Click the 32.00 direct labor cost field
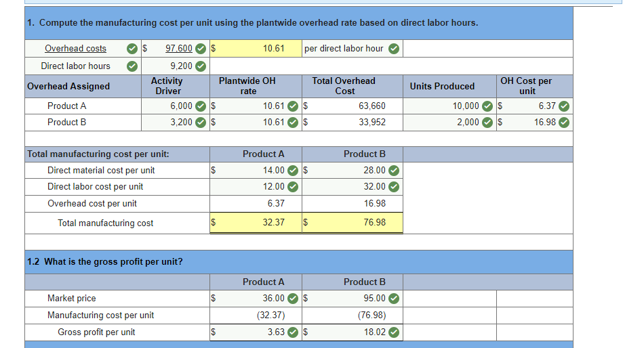Screen dimensions: 644x348 [x=353, y=187]
